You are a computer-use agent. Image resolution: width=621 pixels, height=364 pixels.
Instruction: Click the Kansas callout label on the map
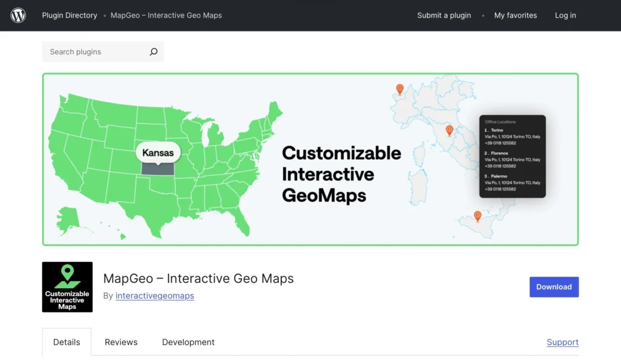coord(158,153)
